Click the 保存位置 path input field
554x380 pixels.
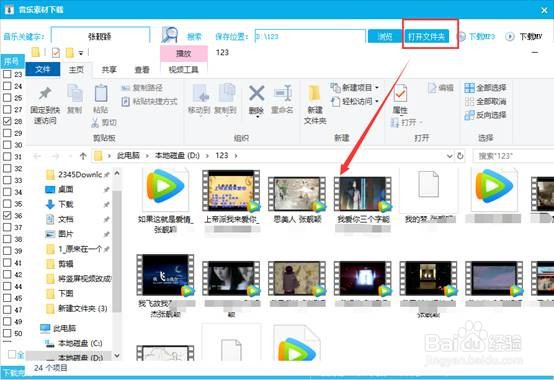point(310,36)
